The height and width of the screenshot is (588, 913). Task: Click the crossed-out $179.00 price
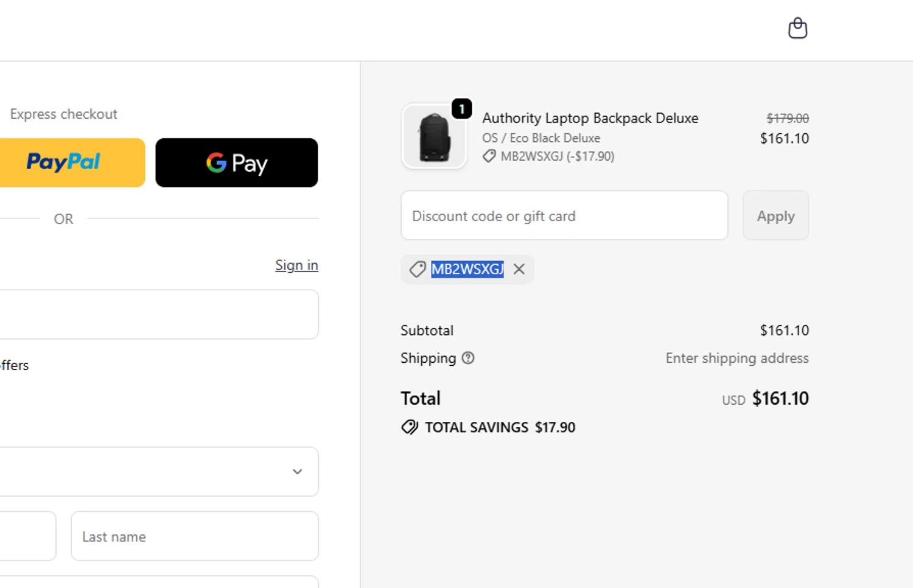pyautogui.click(x=788, y=118)
